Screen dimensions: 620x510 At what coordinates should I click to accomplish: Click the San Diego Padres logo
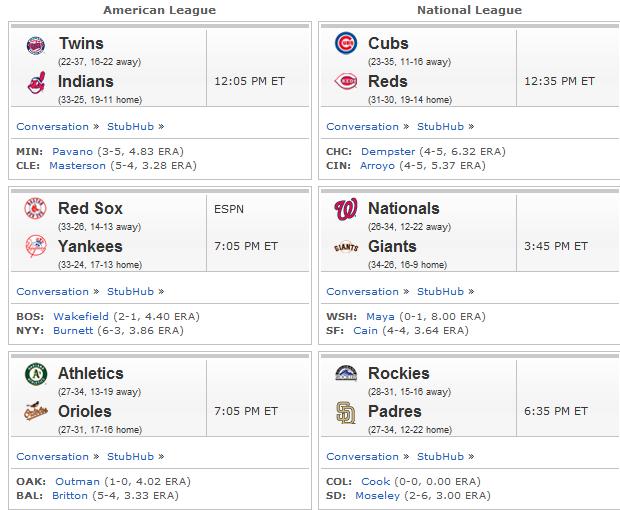(x=346, y=412)
